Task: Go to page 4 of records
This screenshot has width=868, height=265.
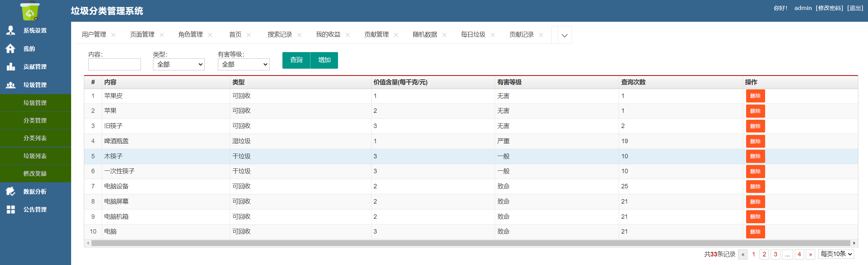Action: tap(799, 254)
